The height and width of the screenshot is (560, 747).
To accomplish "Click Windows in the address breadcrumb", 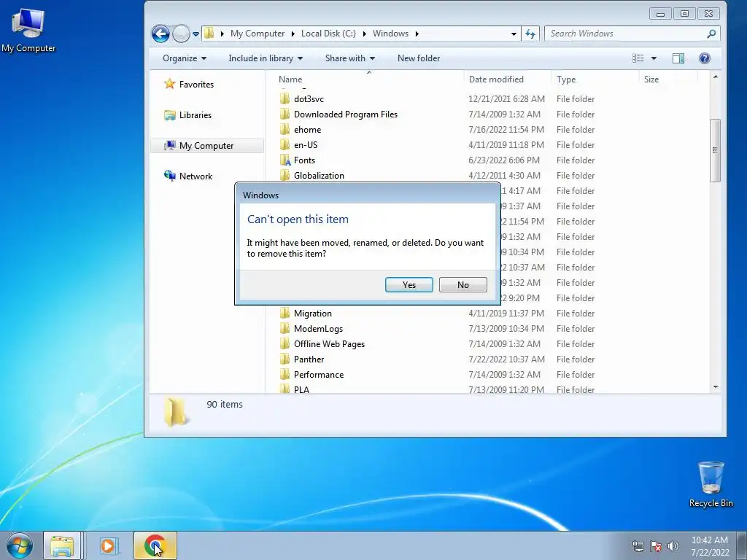I will pyautogui.click(x=391, y=34).
